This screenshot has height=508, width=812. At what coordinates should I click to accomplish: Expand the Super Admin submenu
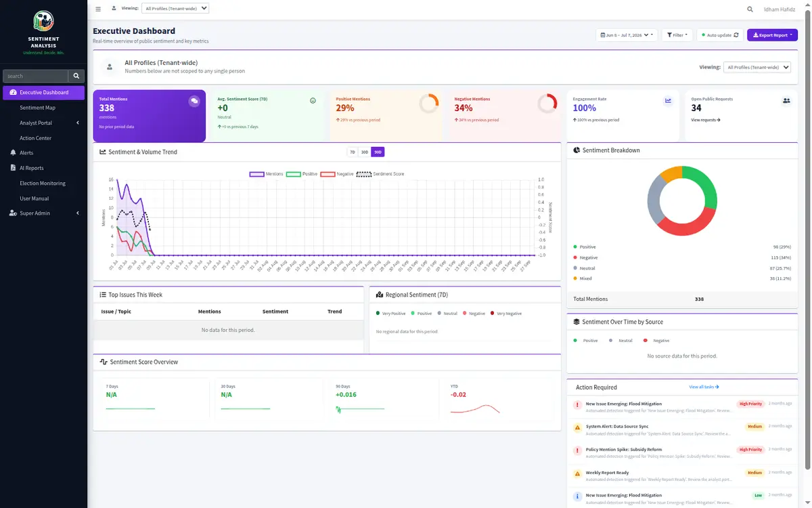point(43,213)
